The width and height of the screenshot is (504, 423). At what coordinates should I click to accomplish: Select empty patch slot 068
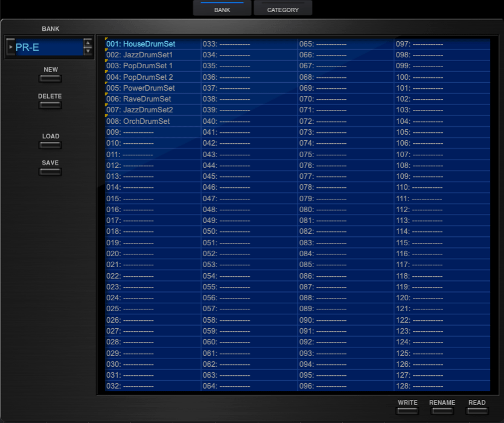click(x=346, y=77)
